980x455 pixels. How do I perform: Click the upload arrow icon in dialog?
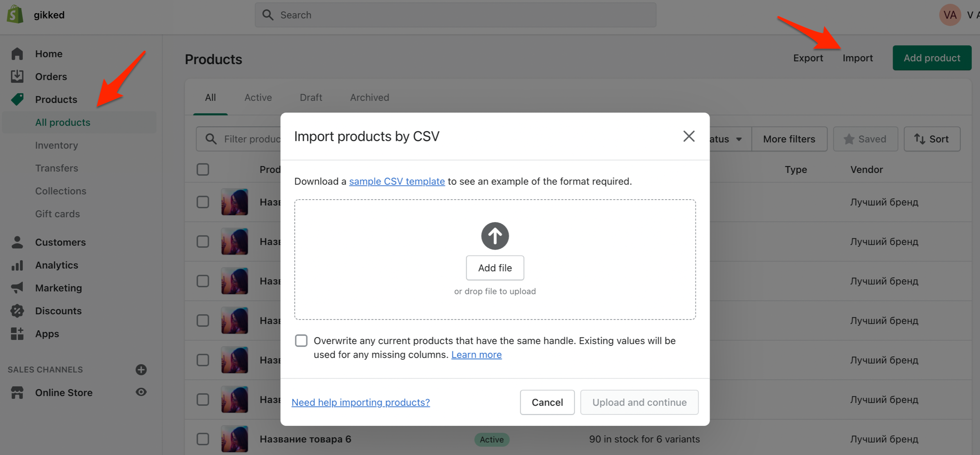(x=495, y=236)
